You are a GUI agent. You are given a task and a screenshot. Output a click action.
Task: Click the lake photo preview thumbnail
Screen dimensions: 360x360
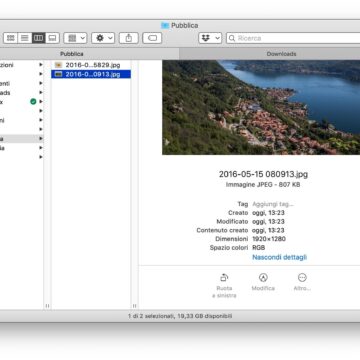261,107
